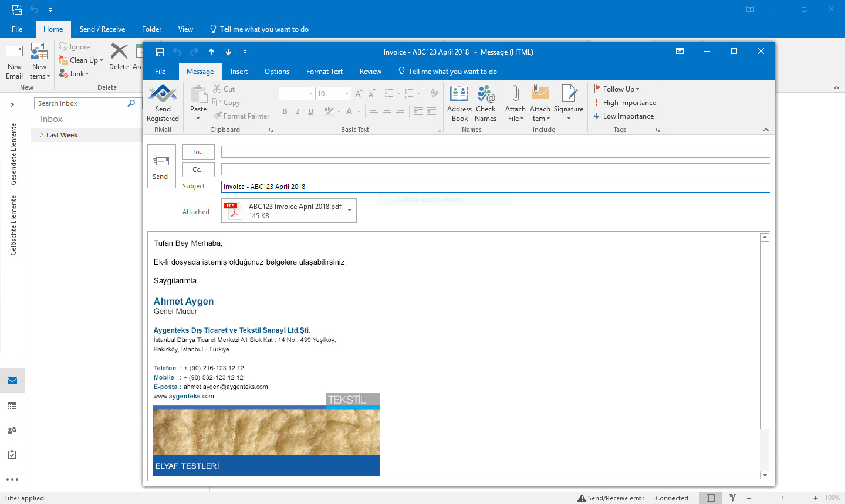845x504 pixels.
Task: Click the Subject input field
Action: tap(495, 187)
